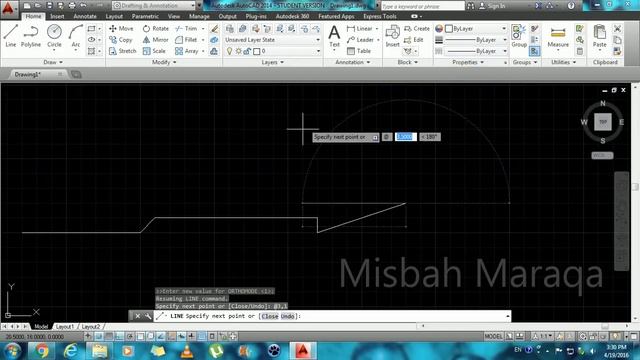Click the keyword search box
This screenshot has width=640, height=360.
(422, 6)
